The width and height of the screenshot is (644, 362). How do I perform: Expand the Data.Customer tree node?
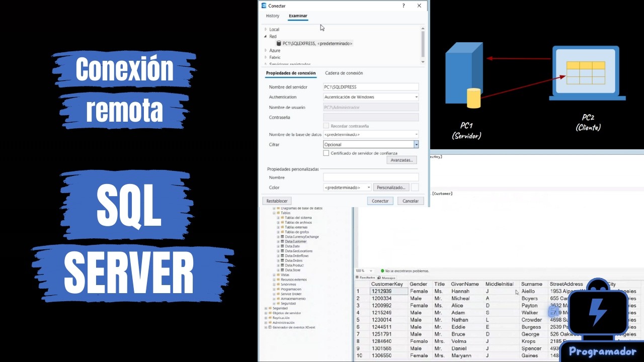(278, 242)
